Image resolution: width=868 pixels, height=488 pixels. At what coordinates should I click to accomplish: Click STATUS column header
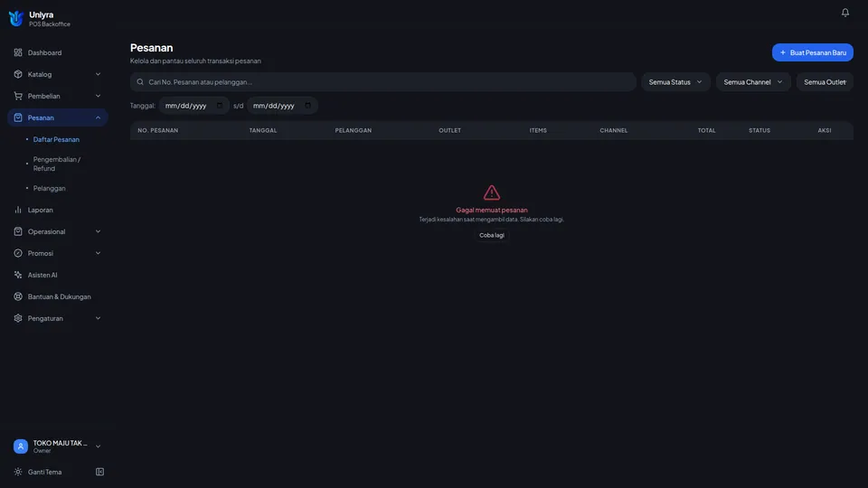coord(759,130)
